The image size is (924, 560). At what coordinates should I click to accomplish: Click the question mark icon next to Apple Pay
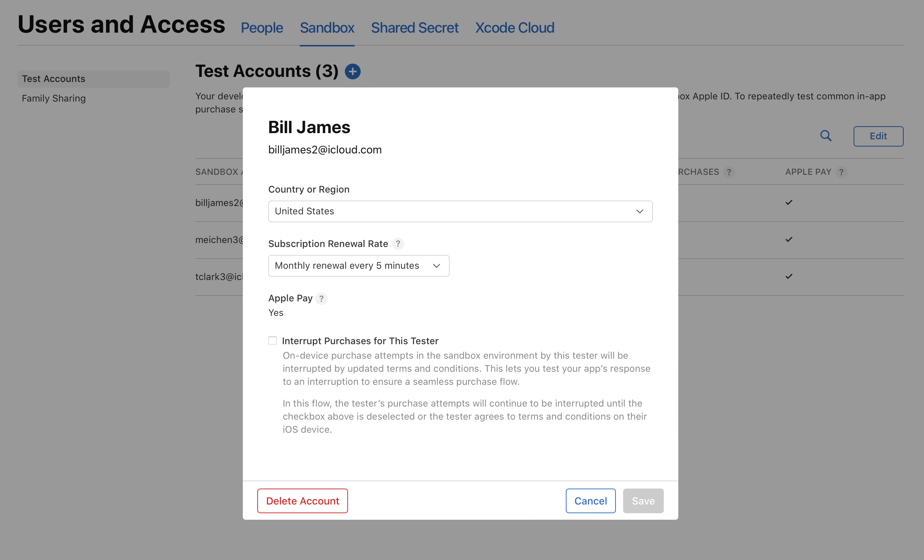click(x=322, y=298)
